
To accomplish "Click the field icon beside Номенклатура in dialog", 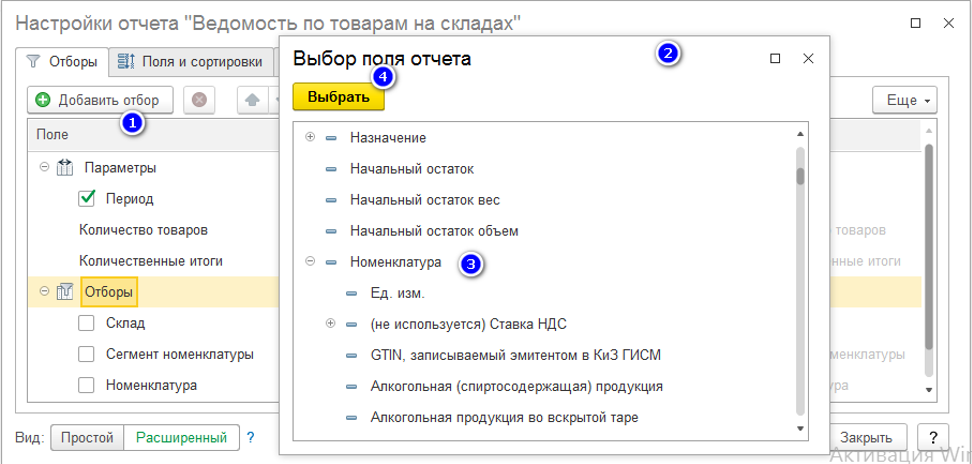I will 331,262.
